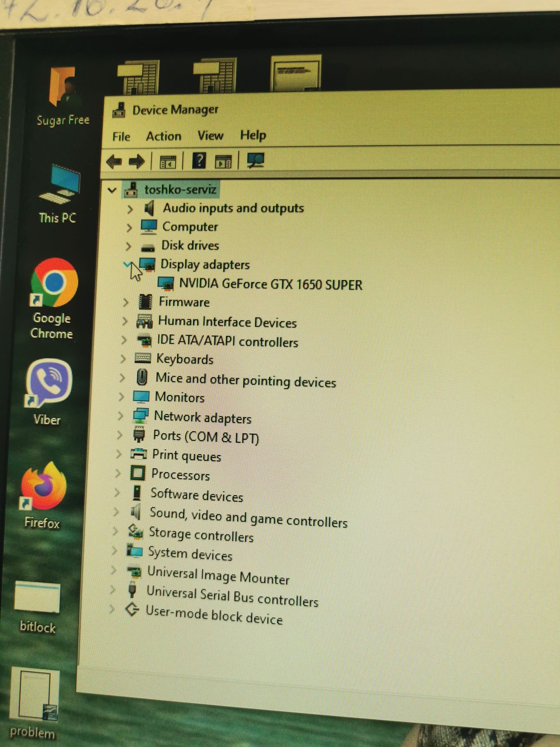Image resolution: width=560 pixels, height=747 pixels.
Task: Select the Monitors label
Action: pos(179,397)
